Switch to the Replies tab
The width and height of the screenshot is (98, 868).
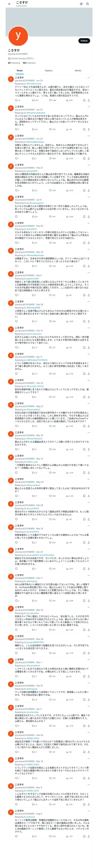point(49,71)
